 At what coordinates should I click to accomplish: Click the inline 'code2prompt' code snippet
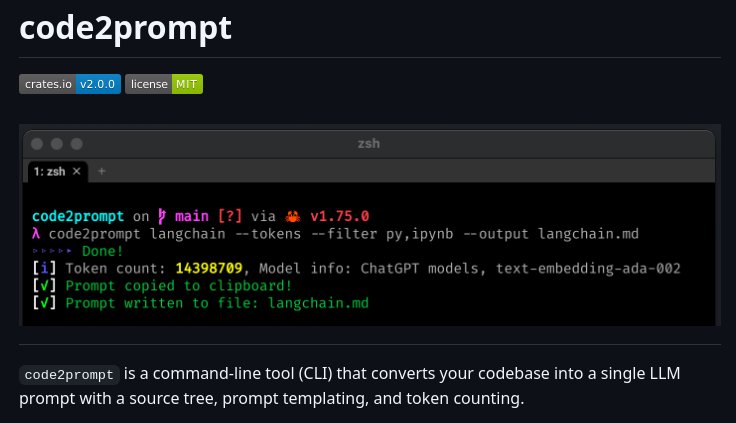tap(69, 375)
